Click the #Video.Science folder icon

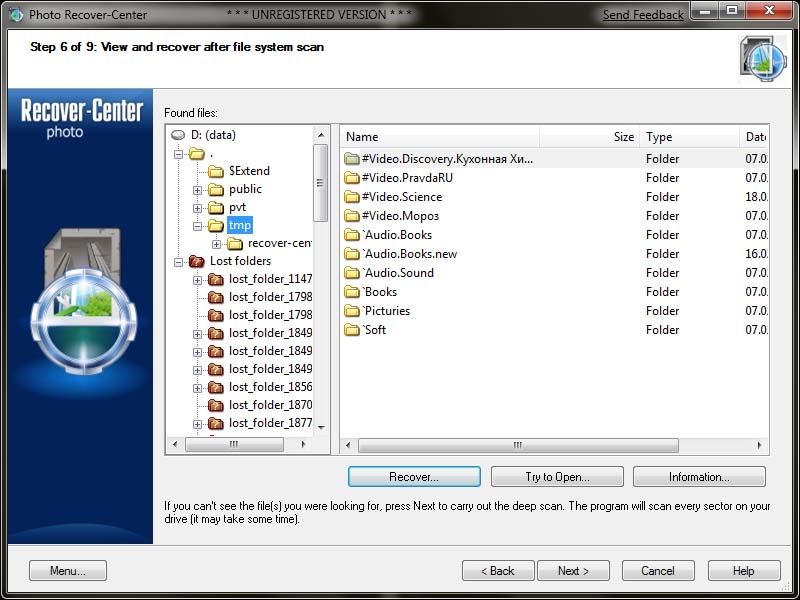coord(351,197)
